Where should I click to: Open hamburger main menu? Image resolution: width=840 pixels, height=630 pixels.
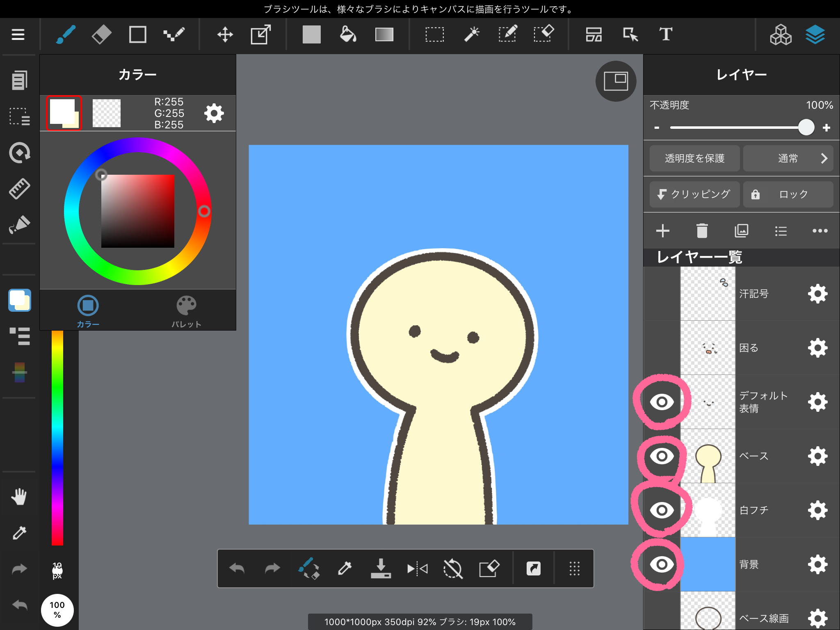(x=18, y=34)
